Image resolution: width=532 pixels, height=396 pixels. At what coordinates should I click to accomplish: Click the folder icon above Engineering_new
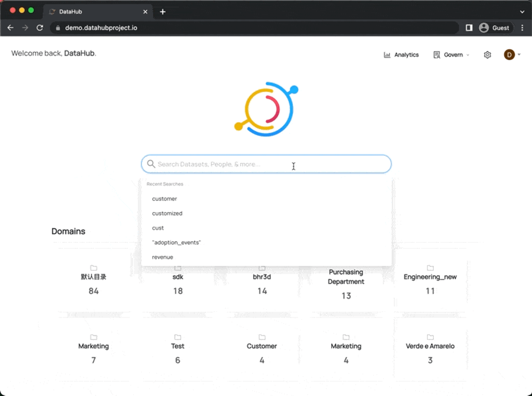point(430,268)
